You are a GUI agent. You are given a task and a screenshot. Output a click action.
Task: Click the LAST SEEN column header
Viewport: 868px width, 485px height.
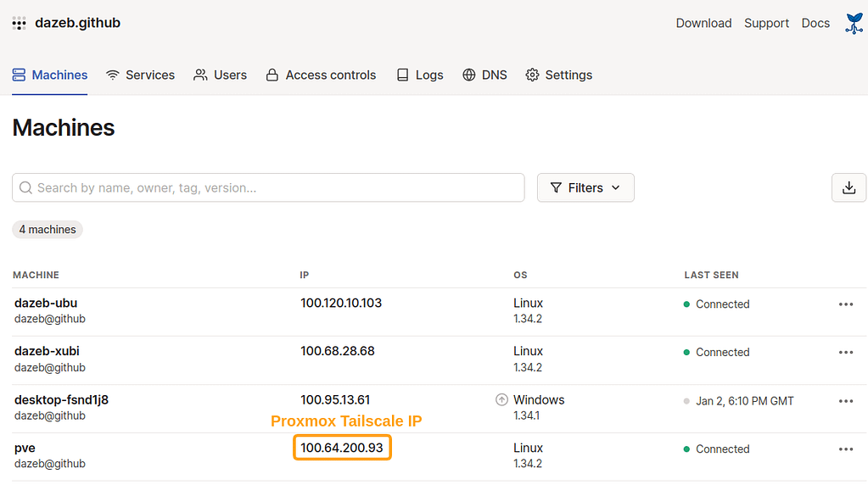point(711,275)
